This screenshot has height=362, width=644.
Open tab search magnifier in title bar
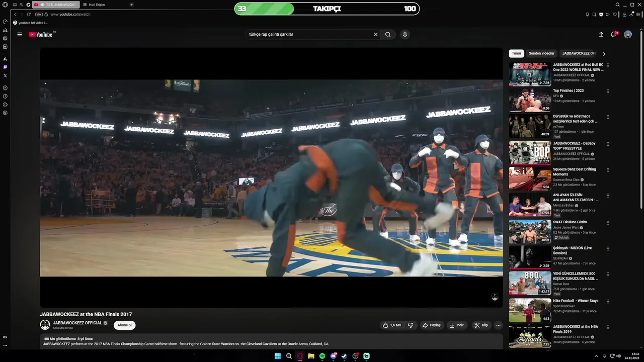click(617, 5)
